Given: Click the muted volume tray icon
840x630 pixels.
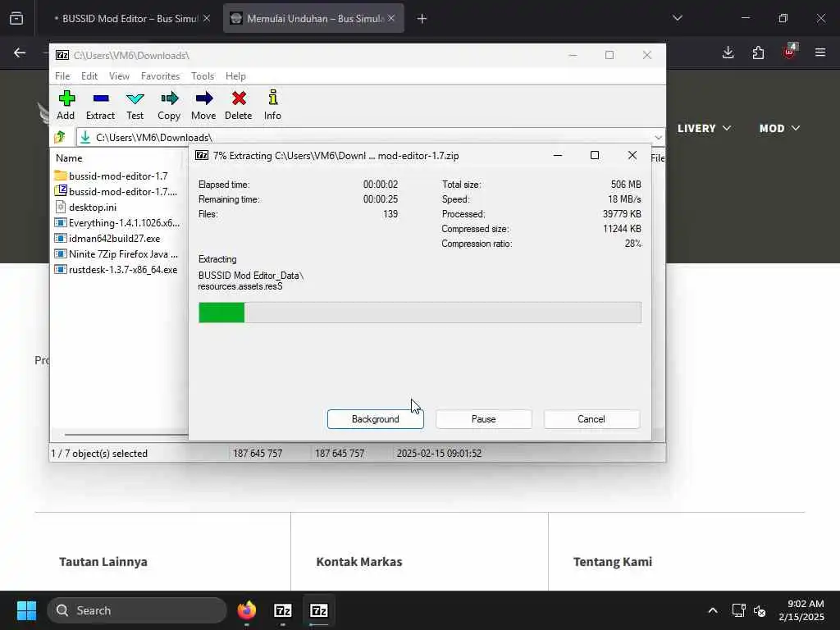Looking at the screenshot, I should coord(760,610).
